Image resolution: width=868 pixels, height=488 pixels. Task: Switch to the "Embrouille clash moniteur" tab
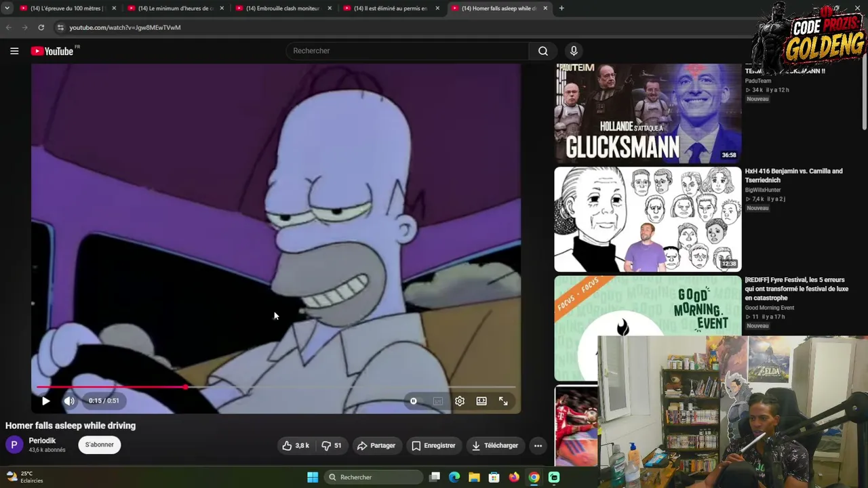pos(283,8)
